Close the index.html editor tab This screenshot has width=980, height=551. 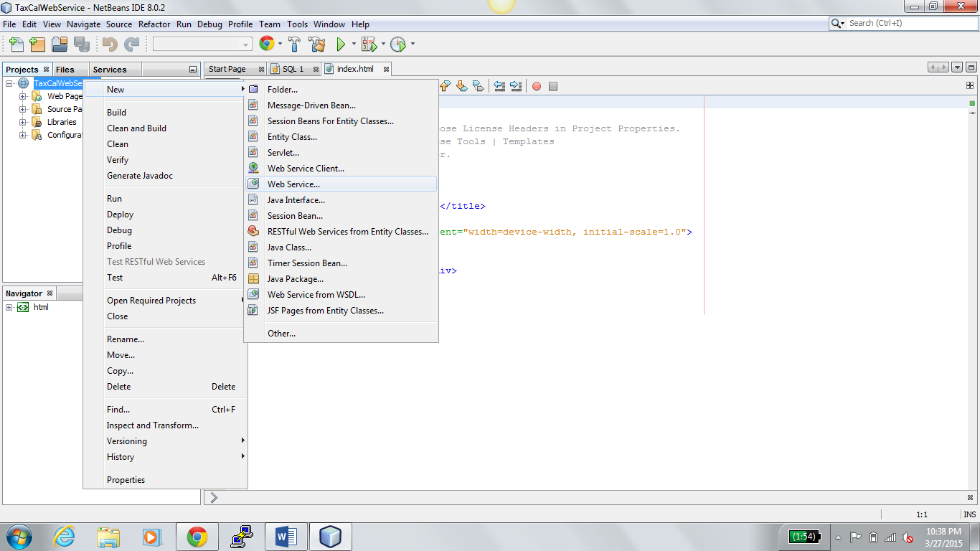(386, 70)
